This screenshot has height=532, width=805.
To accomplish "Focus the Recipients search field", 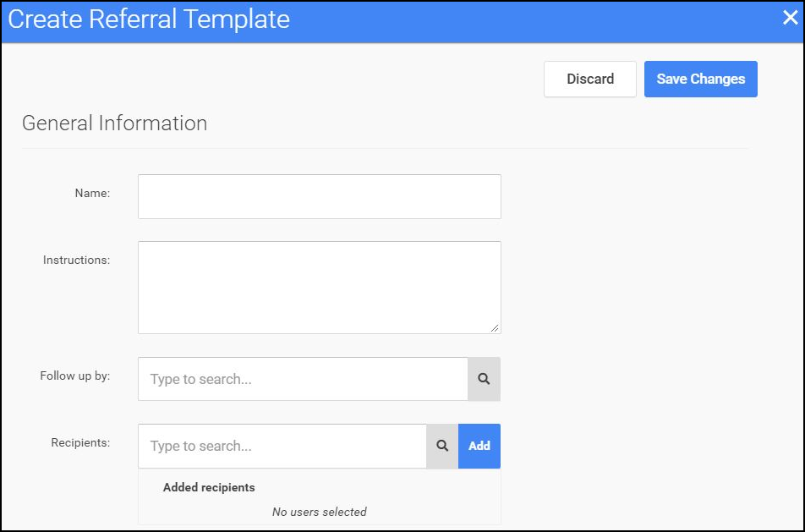I will pyautogui.click(x=282, y=446).
